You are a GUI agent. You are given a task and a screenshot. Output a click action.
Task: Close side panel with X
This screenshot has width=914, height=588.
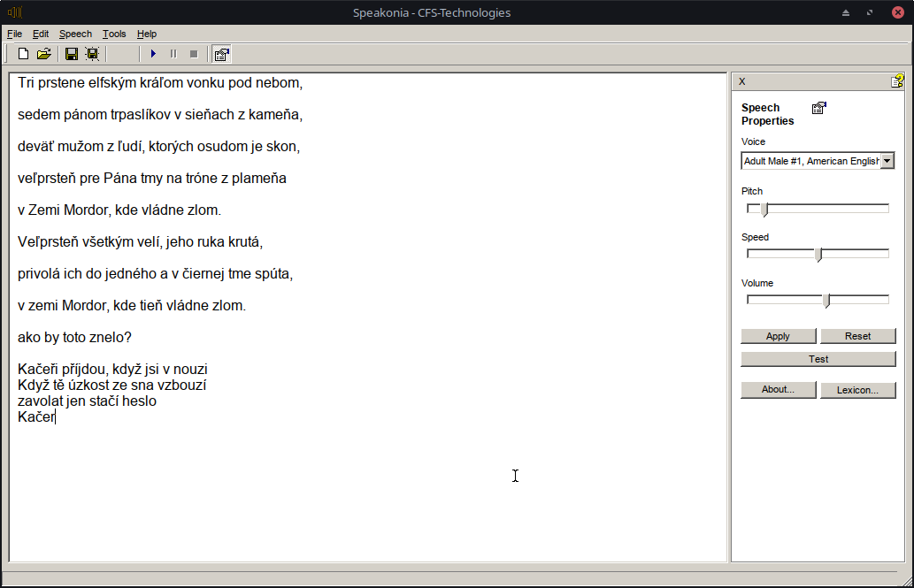742,81
